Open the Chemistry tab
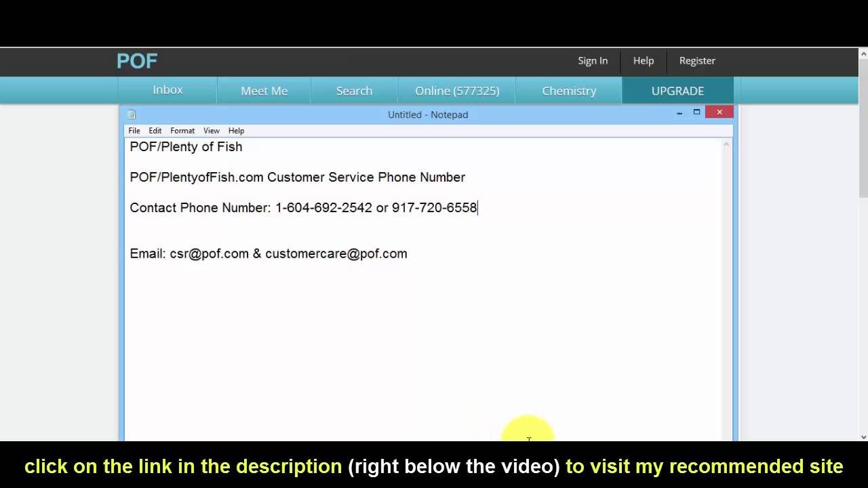Viewport: 868px width, 488px height. click(x=569, y=90)
